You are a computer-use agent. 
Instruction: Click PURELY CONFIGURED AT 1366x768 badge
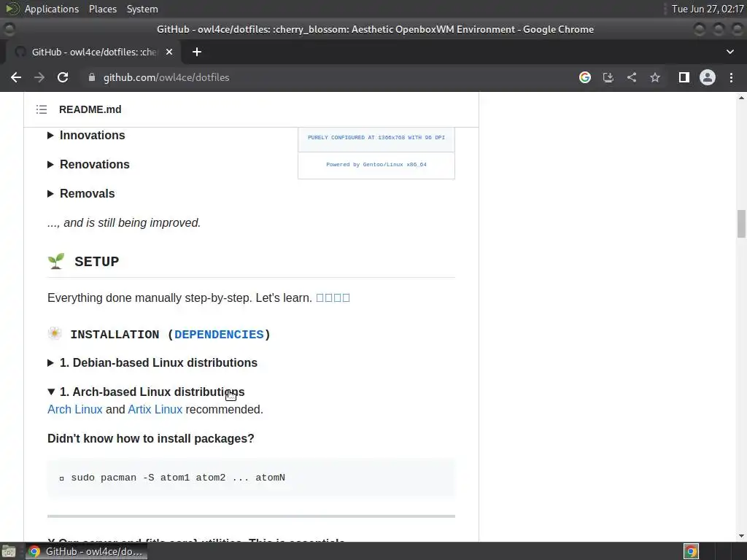(x=376, y=138)
